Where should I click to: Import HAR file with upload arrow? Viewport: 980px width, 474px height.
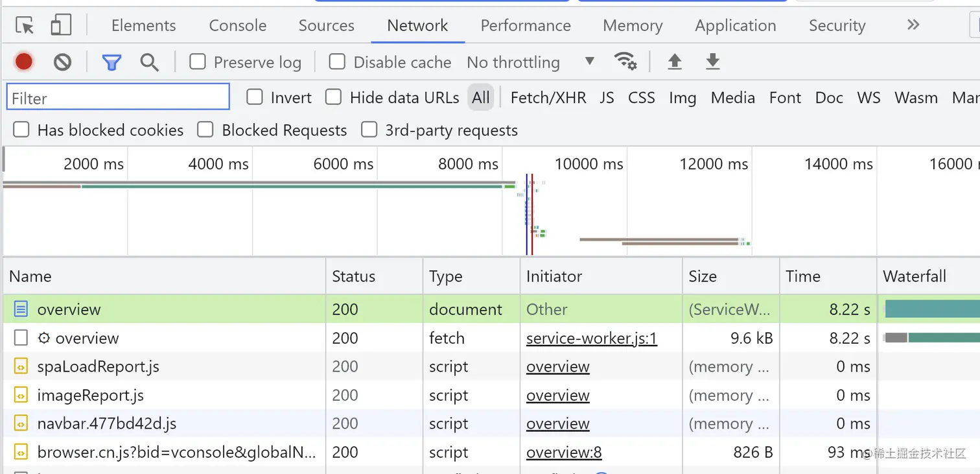[675, 62]
